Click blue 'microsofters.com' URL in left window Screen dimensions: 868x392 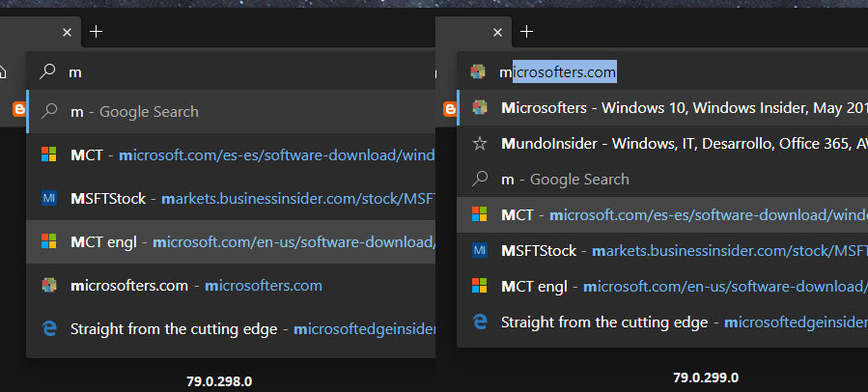[x=264, y=286]
